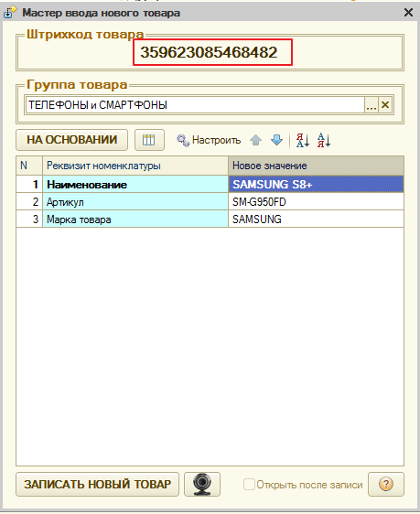Click the Новое значение column header
The width and height of the screenshot is (420, 514).
click(316, 166)
